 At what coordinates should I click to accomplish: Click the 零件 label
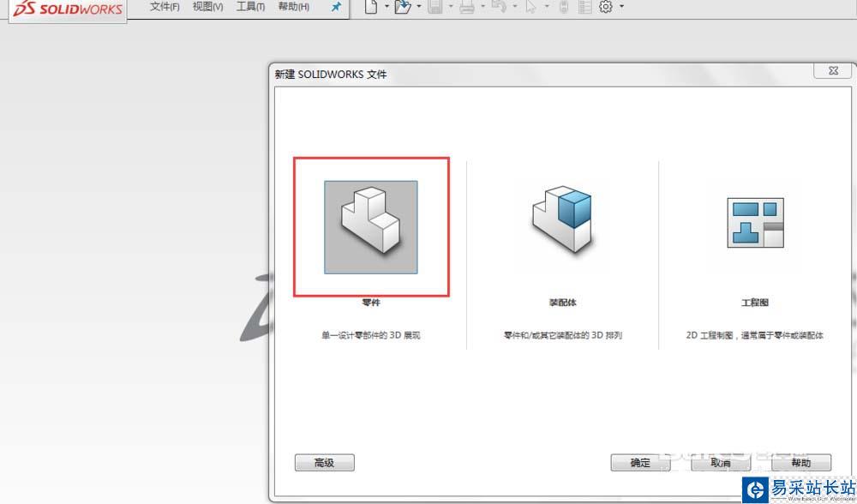371,303
